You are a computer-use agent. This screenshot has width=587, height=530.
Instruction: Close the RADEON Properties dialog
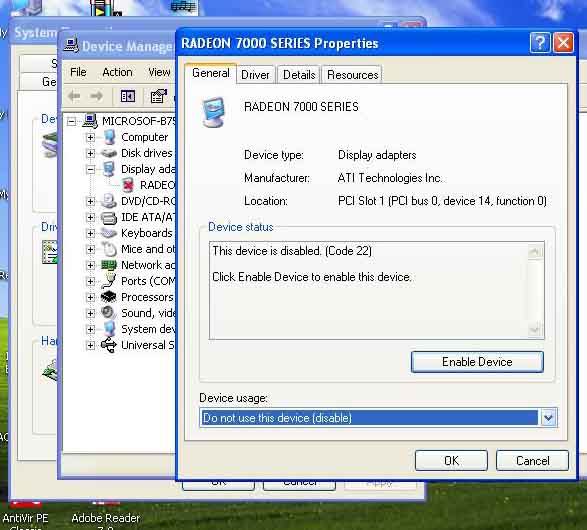pyautogui.click(x=563, y=43)
